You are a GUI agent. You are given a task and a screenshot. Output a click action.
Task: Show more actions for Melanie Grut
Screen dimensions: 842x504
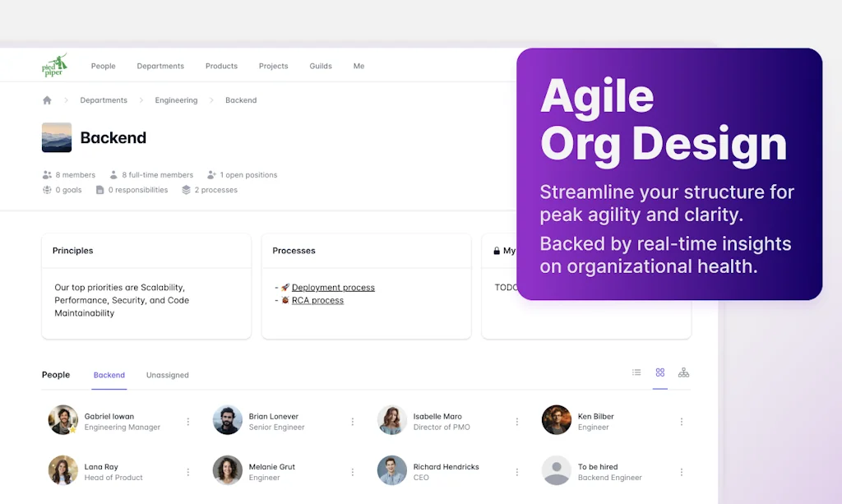point(352,472)
